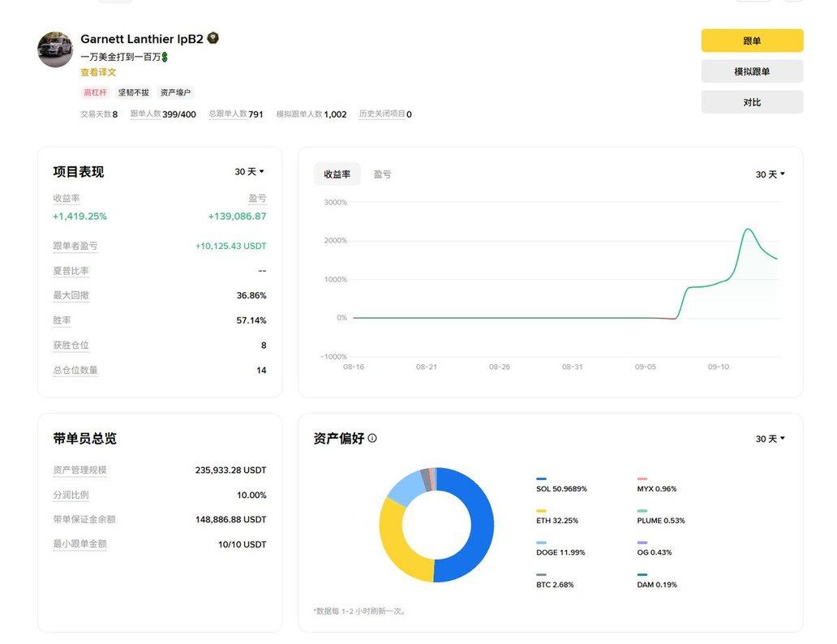Click the verified badge next to trader name
Screen dimensions: 837x644
coord(212,38)
